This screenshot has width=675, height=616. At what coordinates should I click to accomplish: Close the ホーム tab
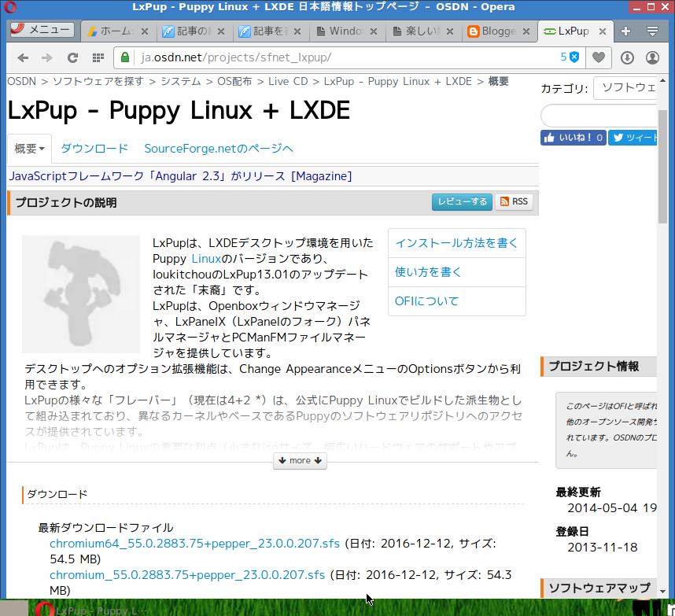click(x=145, y=31)
